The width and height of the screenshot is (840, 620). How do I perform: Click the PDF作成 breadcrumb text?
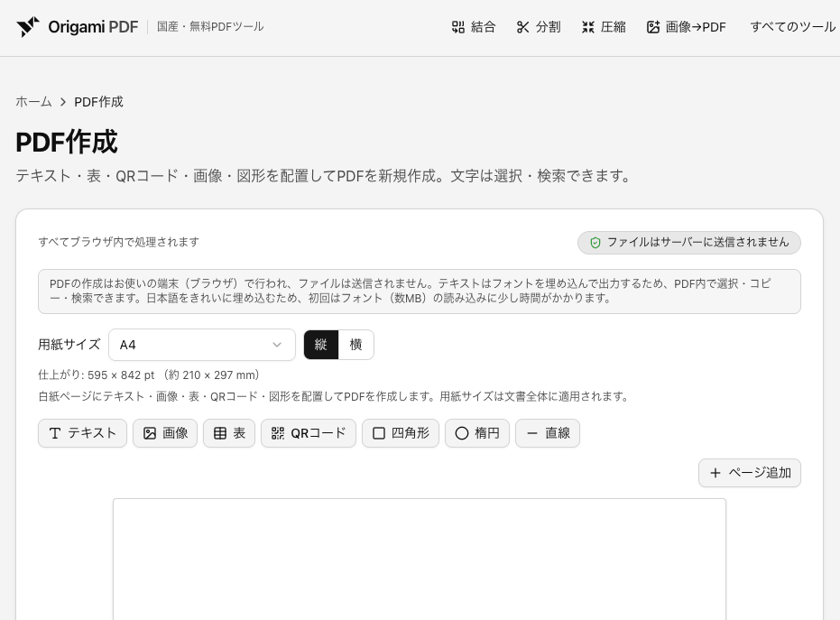coord(98,102)
